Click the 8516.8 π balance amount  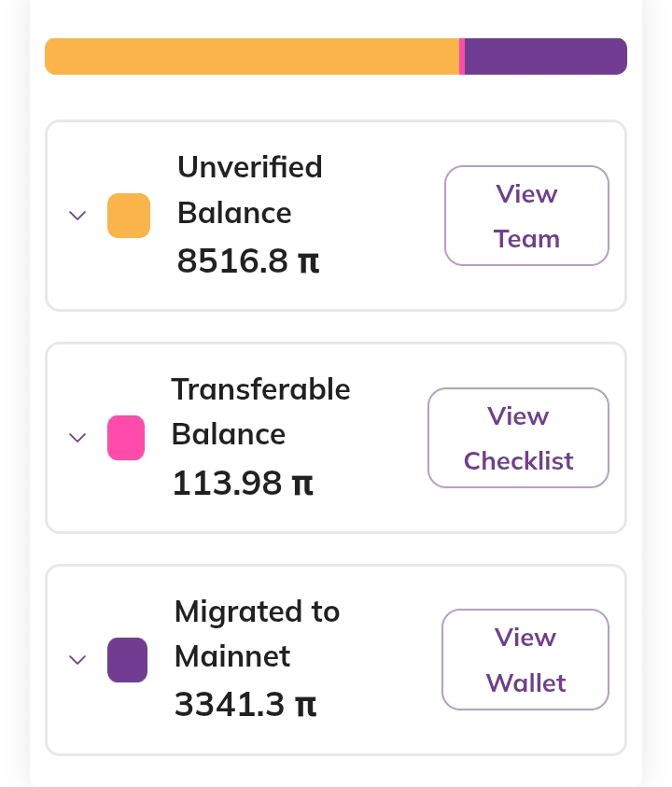tap(248, 261)
